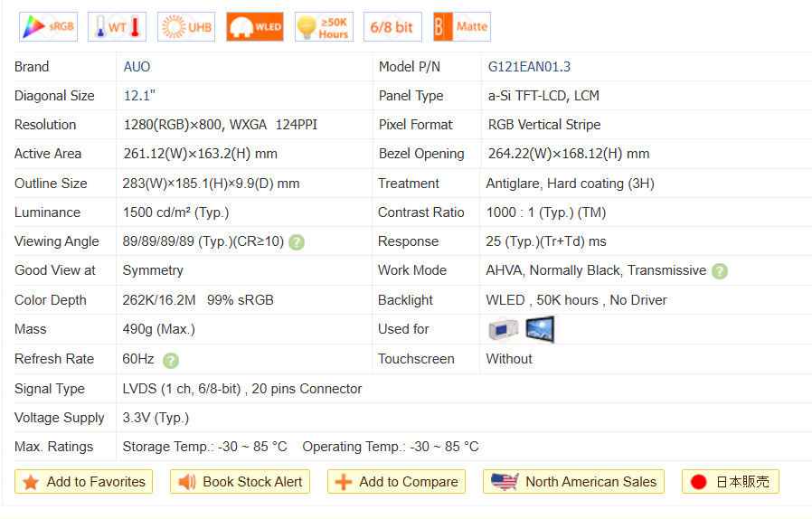The width and height of the screenshot is (812, 519).
Task: Click the Add to Compare button
Action: click(397, 482)
